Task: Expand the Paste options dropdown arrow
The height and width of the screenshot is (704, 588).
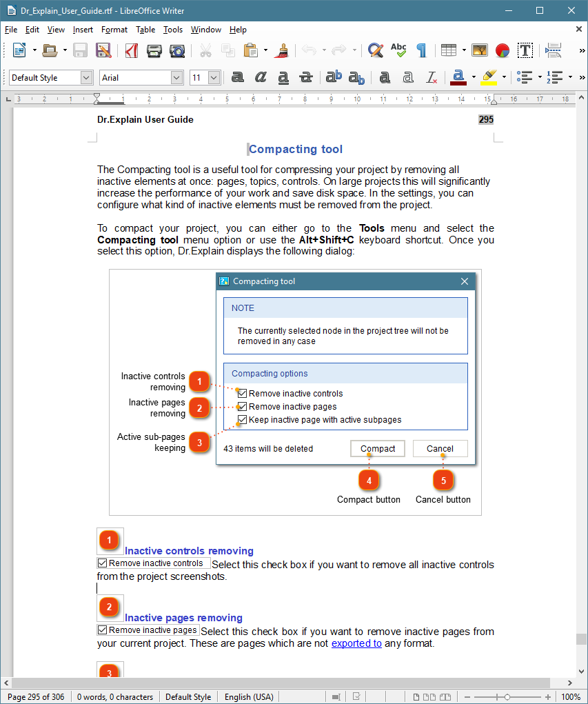Action: pos(265,50)
